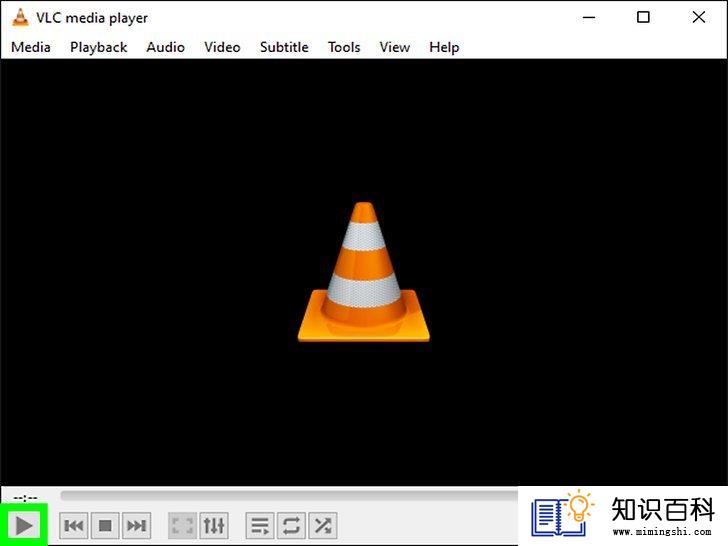Open the Subtitle menu
This screenshot has width=728, height=546.
tap(284, 47)
